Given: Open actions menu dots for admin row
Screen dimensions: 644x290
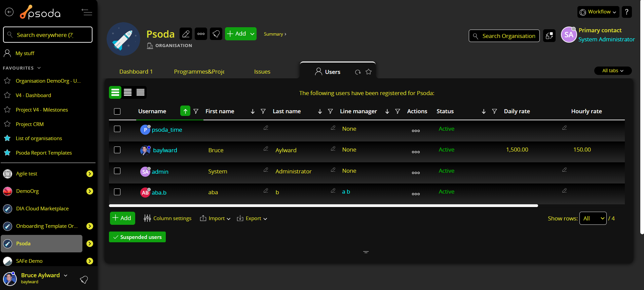Looking at the screenshot, I should [416, 173].
